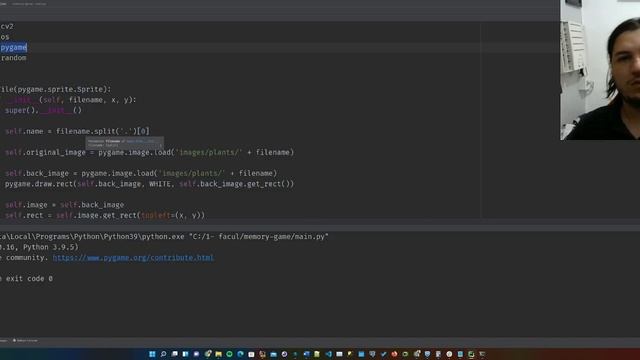This screenshot has height=360, width=640.
Task: Launch Microsoft Edge from the taskbar
Action: click(240, 354)
